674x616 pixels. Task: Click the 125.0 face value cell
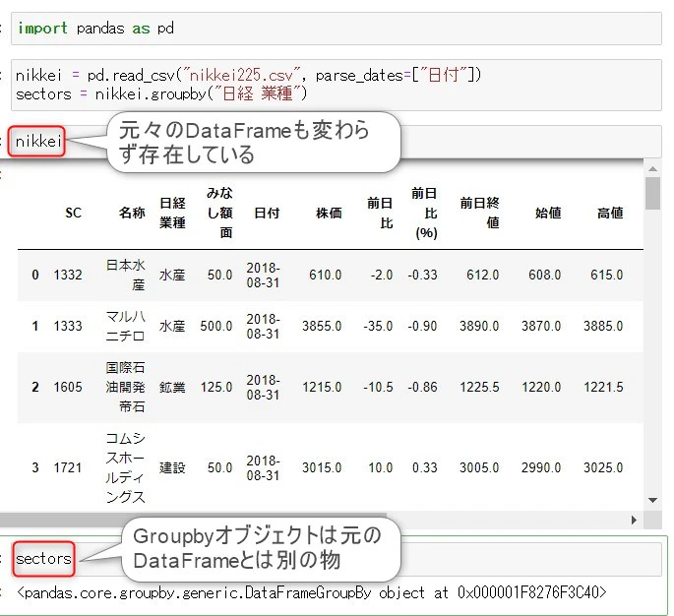click(x=216, y=387)
